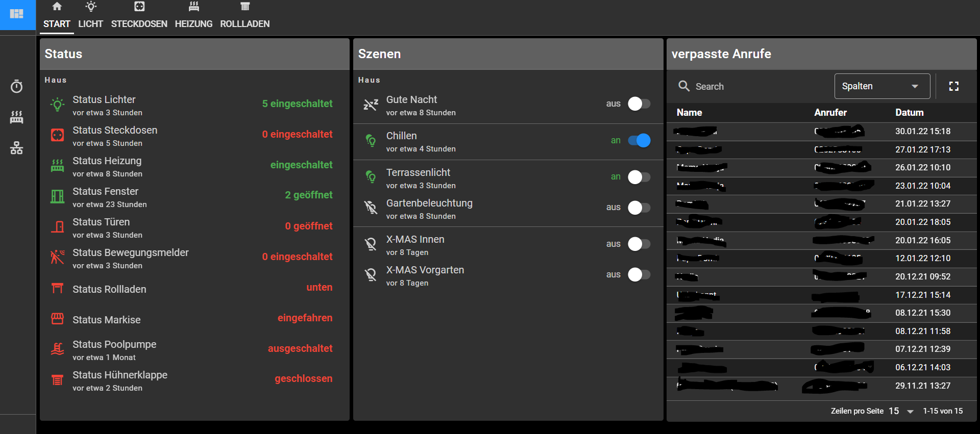
Task: Switch to the START tab
Action: [57, 17]
